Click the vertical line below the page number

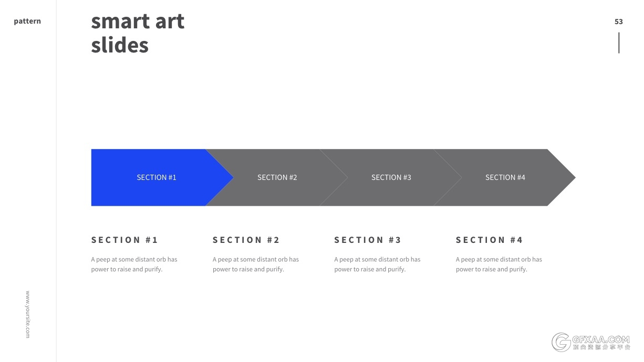pos(619,42)
